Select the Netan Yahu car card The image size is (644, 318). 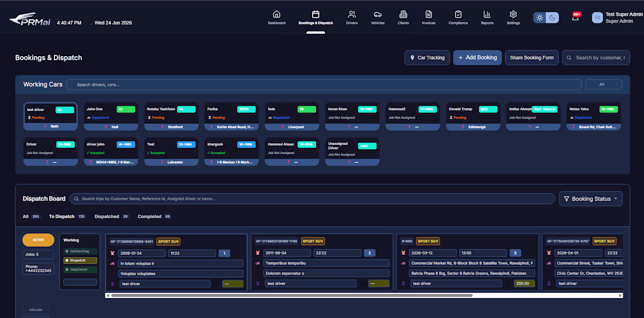point(594,116)
